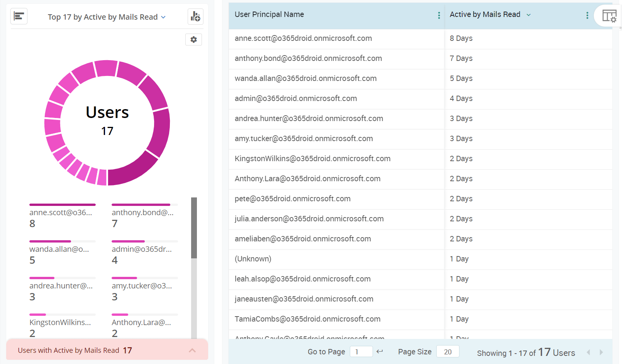Click the User Principal Name column header
Screen dimensions: 622x364
tap(269, 14)
